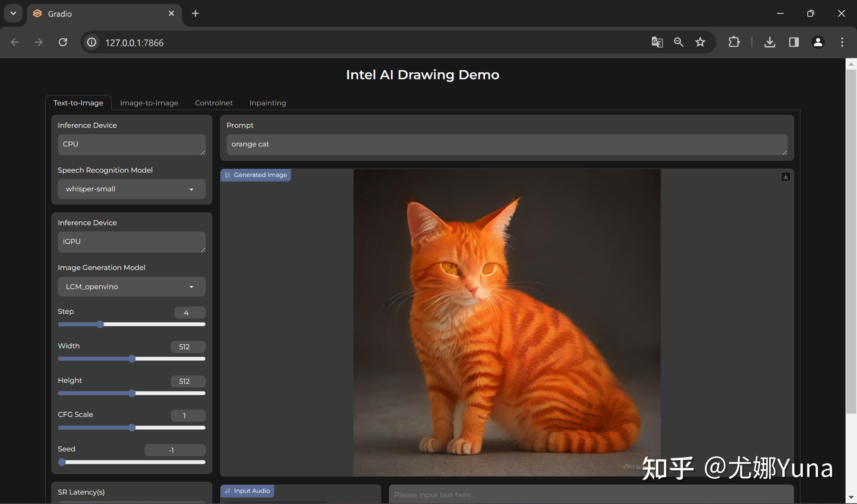Image resolution: width=857 pixels, height=504 pixels.
Task: Click the Text-to-Image tab
Action: point(78,103)
